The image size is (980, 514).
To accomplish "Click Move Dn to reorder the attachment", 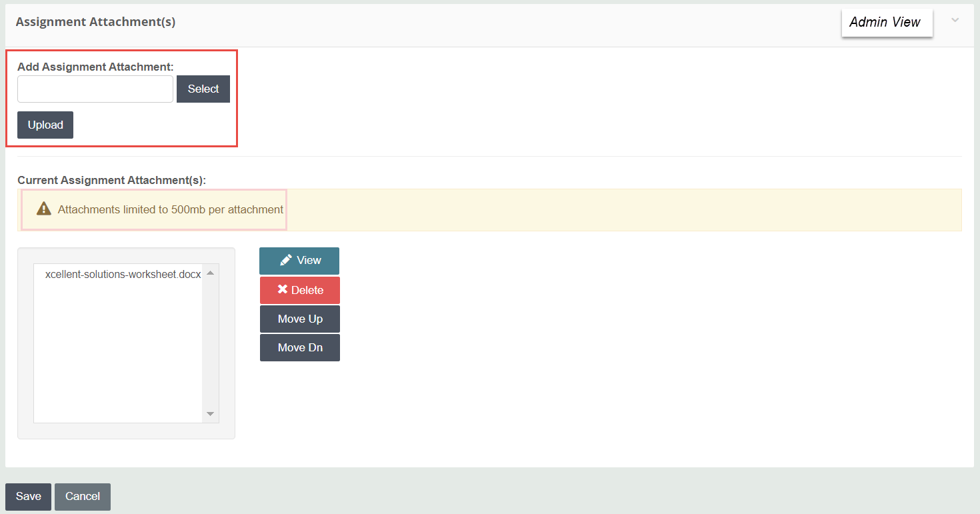I will pyautogui.click(x=299, y=347).
